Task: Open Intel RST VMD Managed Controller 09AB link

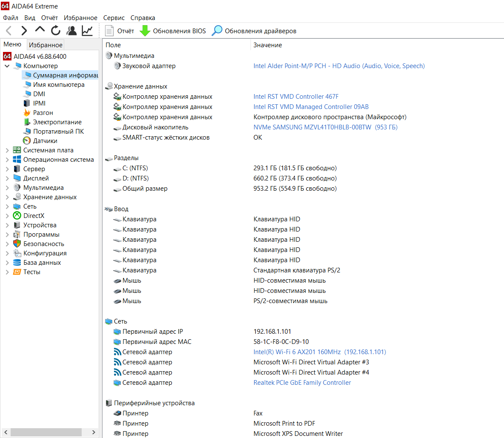Action: [311, 107]
